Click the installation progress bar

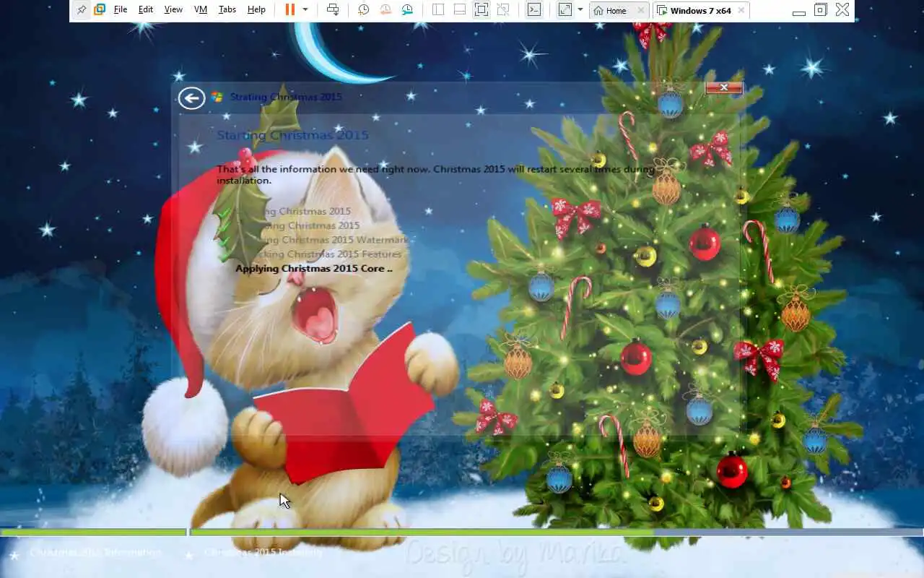pos(557,532)
